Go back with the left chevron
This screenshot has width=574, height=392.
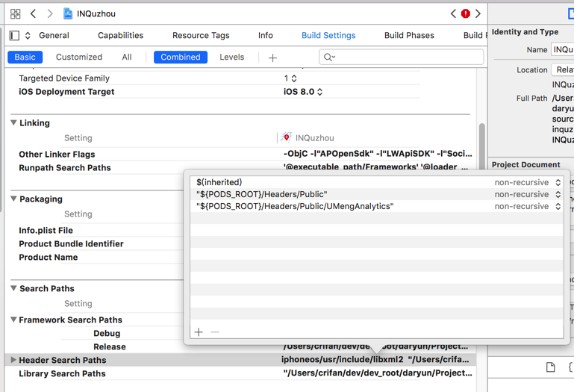[33, 14]
